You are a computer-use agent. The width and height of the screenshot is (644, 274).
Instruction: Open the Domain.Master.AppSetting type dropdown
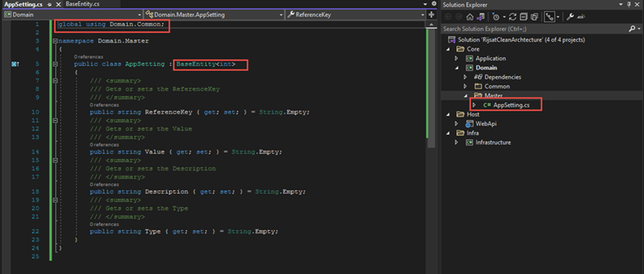click(x=214, y=15)
